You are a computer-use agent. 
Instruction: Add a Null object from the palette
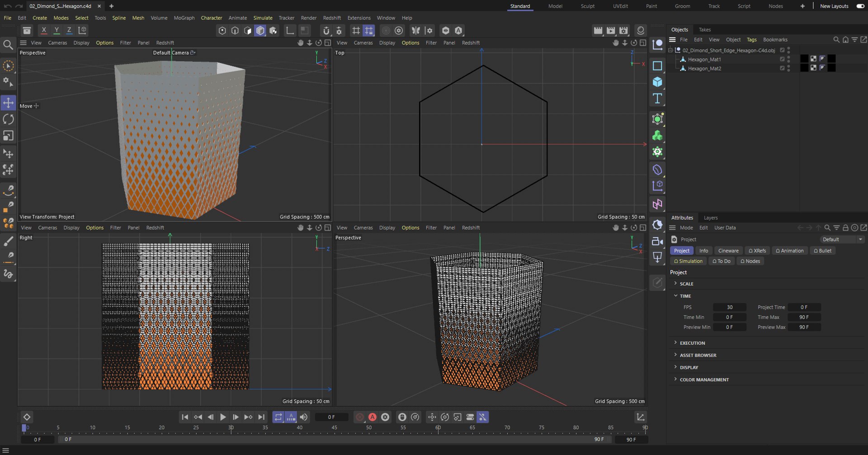[657, 44]
